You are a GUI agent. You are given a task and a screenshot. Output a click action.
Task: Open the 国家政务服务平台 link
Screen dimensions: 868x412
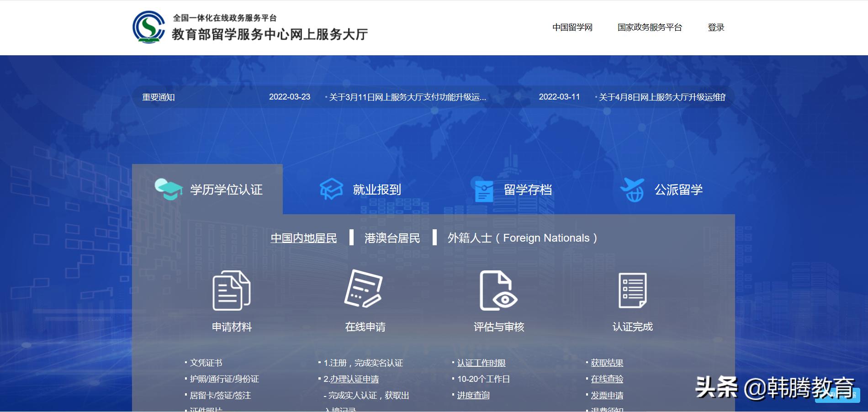650,27
